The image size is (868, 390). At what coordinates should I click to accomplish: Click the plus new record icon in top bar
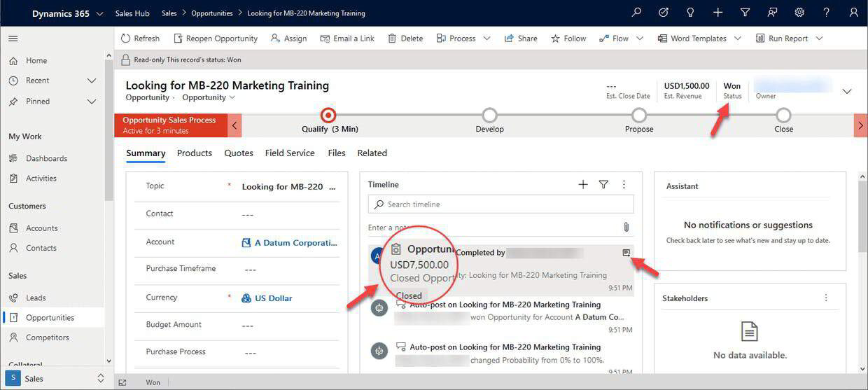tap(718, 13)
